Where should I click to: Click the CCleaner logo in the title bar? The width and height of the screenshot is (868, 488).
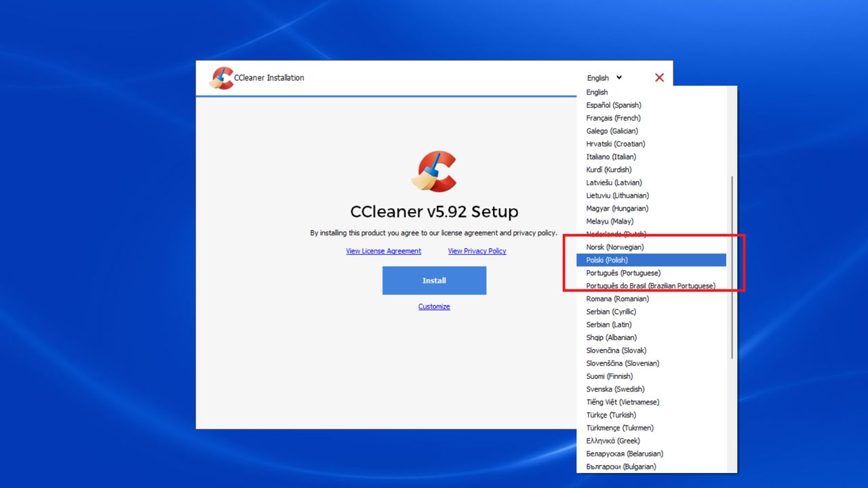[x=223, y=77]
